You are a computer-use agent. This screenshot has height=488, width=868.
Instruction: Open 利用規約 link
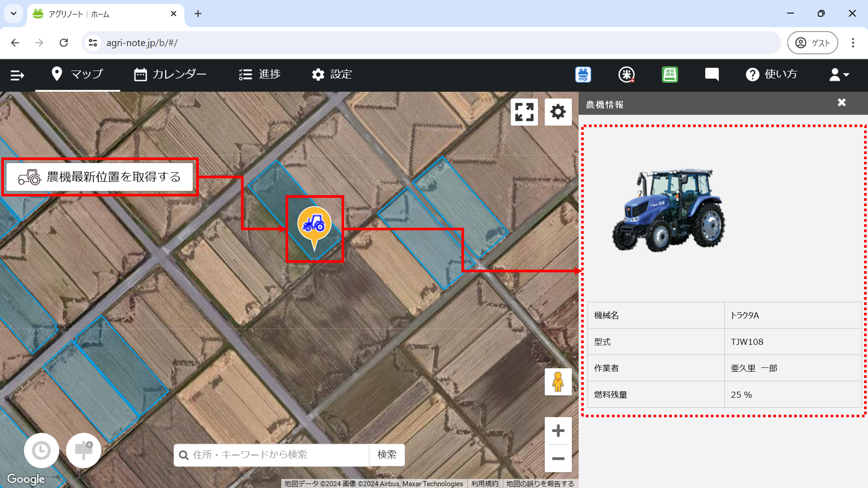coord(485,484)
